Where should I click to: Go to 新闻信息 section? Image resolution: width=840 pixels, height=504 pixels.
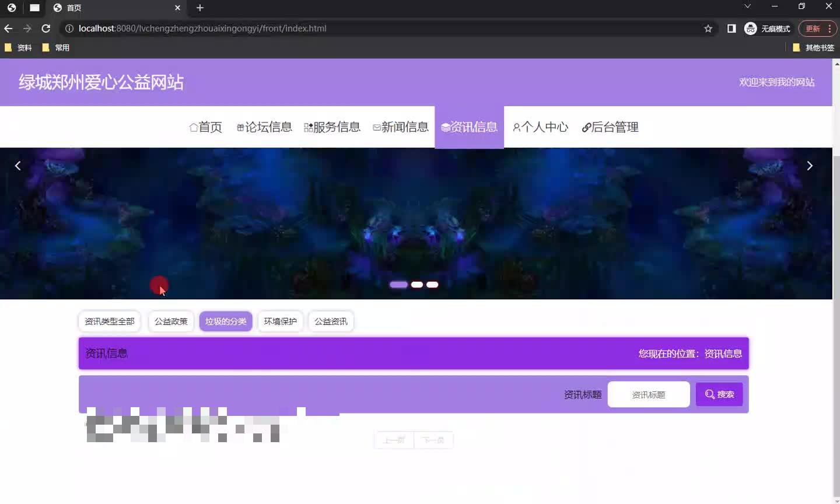[401, 127]
